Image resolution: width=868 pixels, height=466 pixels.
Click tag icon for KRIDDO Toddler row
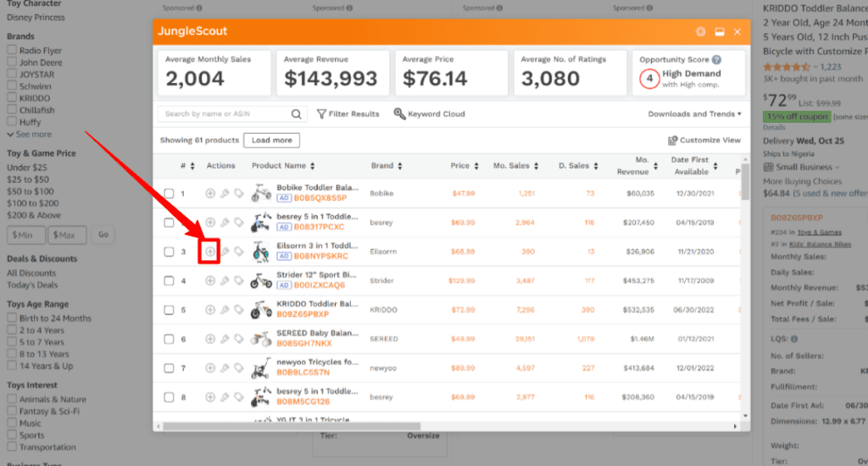(238, 310)
